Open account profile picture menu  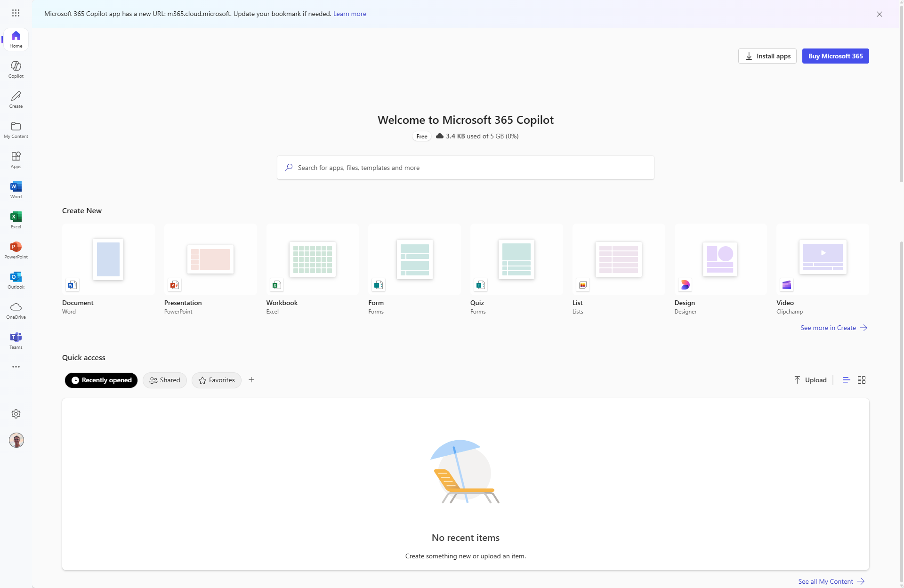pos(16,440)
